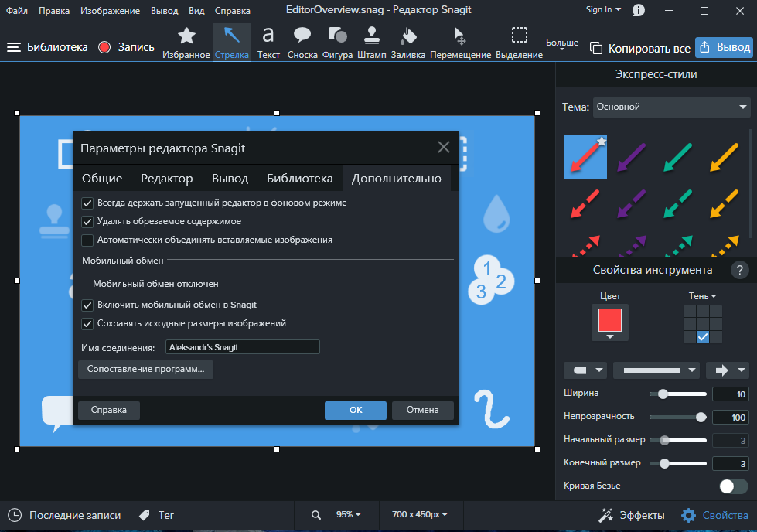This screenshot has height=532, width=757.
Task: Open the Вид menu
Action: point(196,10)
